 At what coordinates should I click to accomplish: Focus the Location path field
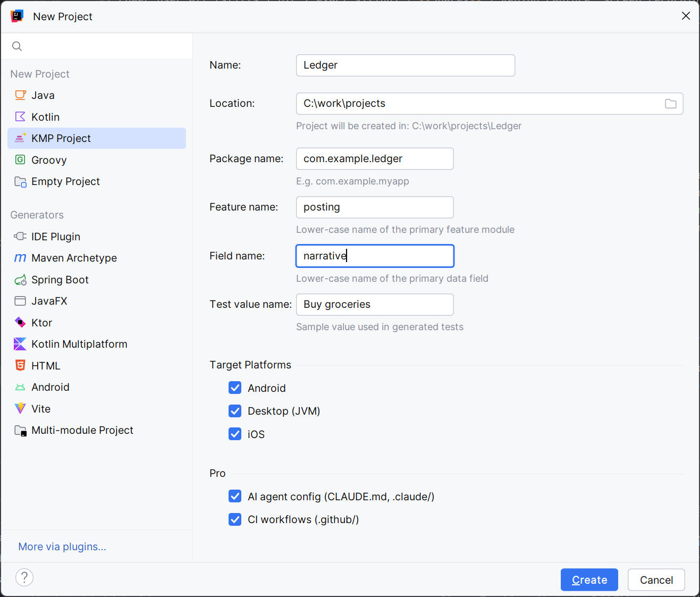point(490,104)
